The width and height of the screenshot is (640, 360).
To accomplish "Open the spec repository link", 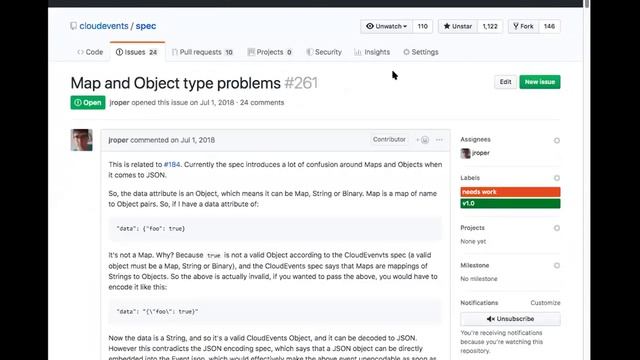I will (146, 26).
